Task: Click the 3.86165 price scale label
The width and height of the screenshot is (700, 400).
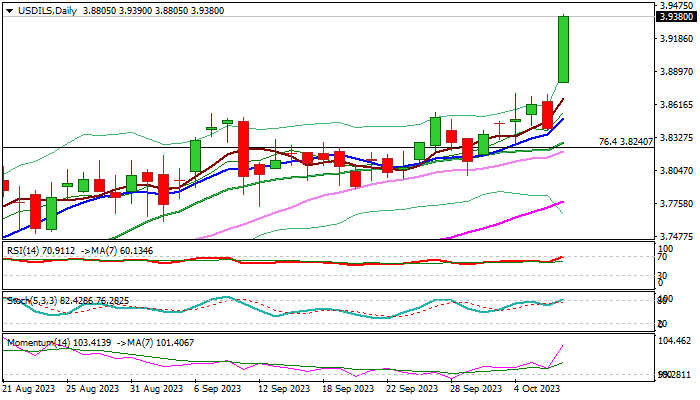Action: pyautogui.click(x=677, y=104)
